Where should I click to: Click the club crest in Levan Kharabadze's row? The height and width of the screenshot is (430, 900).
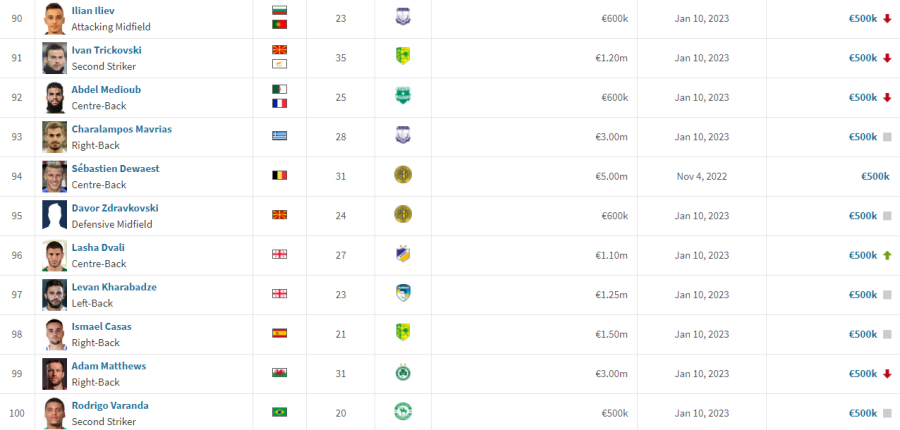403,293
